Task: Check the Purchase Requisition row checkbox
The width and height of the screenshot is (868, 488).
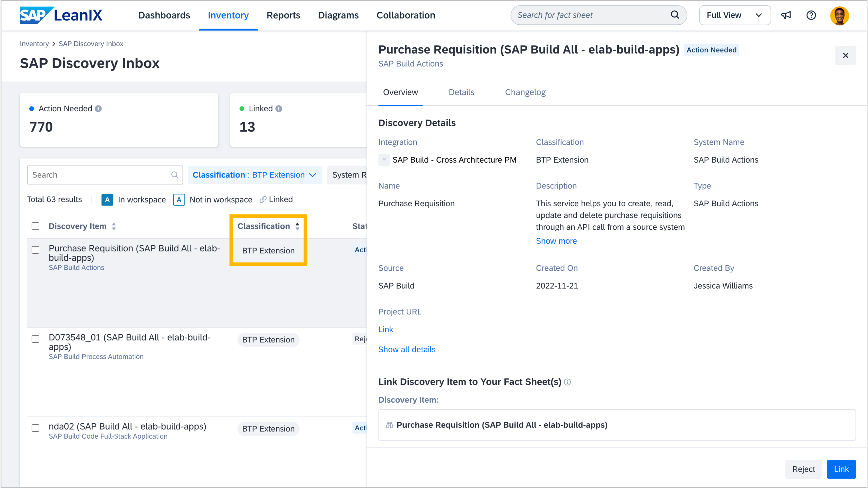Action: [35, 250]
